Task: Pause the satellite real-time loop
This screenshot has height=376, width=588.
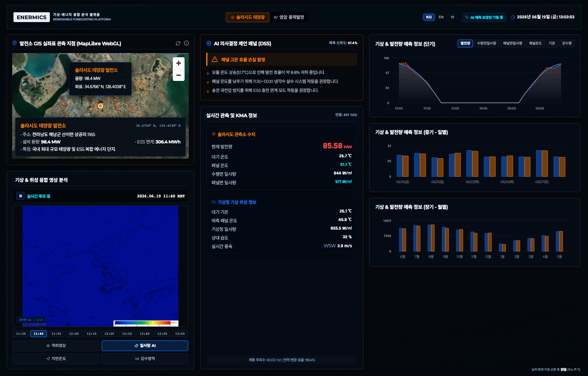Action: coord(20,196)
